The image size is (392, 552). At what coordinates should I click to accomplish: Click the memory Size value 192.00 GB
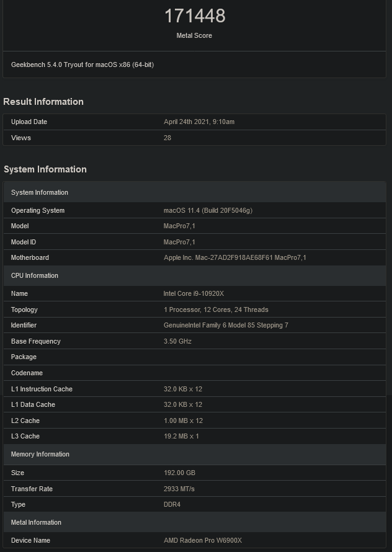[179, 473]
